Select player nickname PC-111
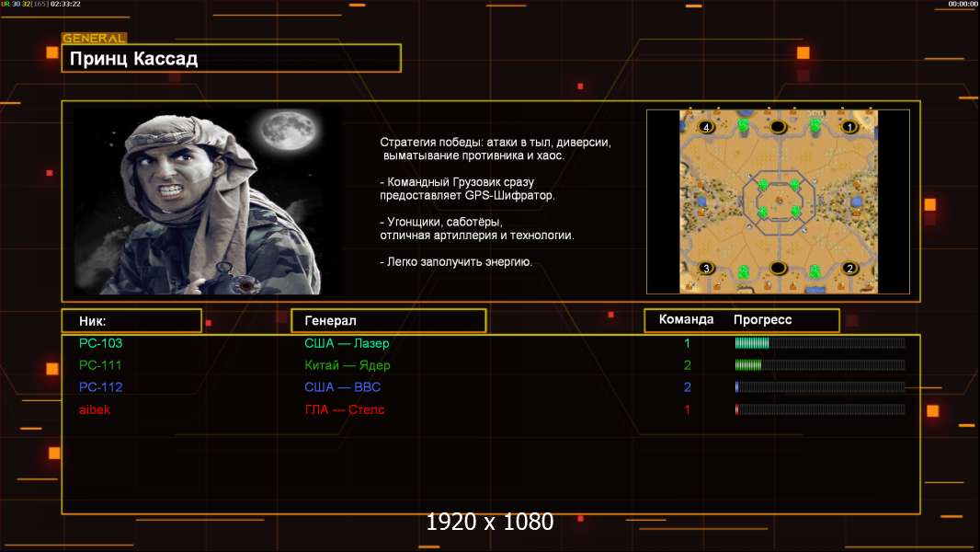This screenshot has width=980, height=552. point(100,365)
